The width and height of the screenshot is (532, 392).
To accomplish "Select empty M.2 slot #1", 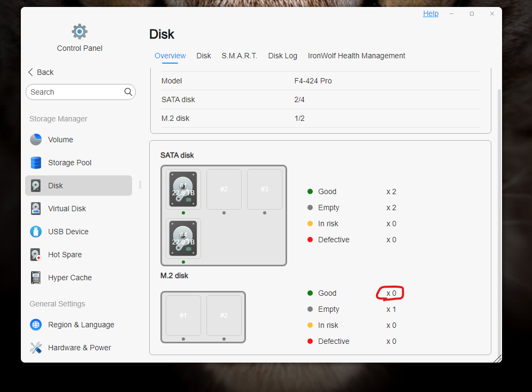I will [183, 316].
